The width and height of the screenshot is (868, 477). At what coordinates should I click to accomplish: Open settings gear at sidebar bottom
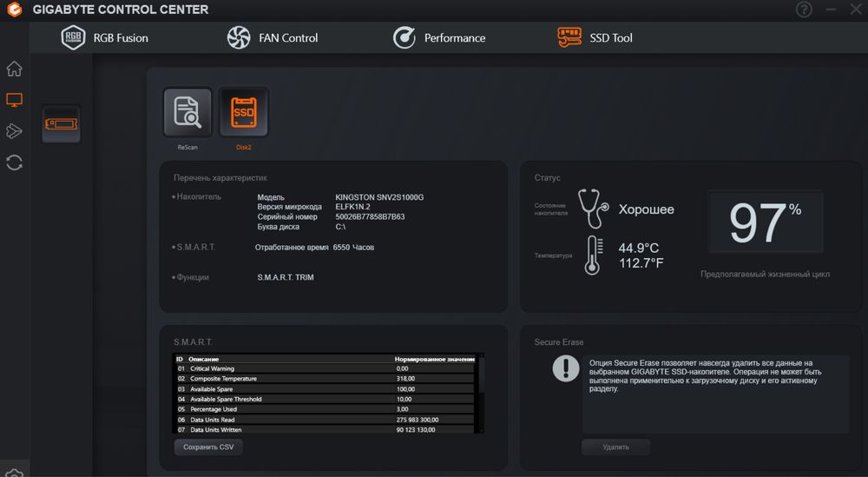[15, 473]
